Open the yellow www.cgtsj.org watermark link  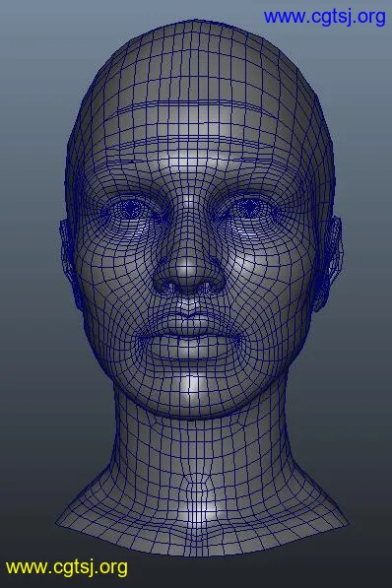[66, 567]
